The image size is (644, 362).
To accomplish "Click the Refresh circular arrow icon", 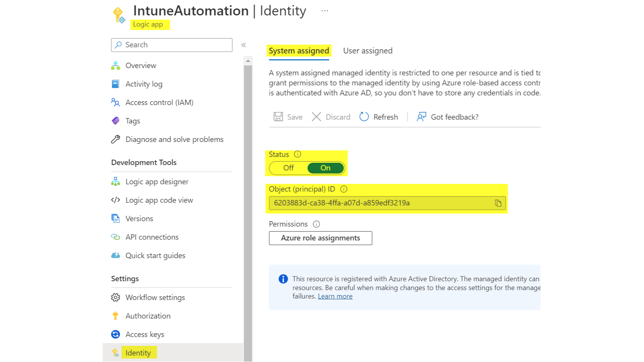I will [x=364, y=117].
